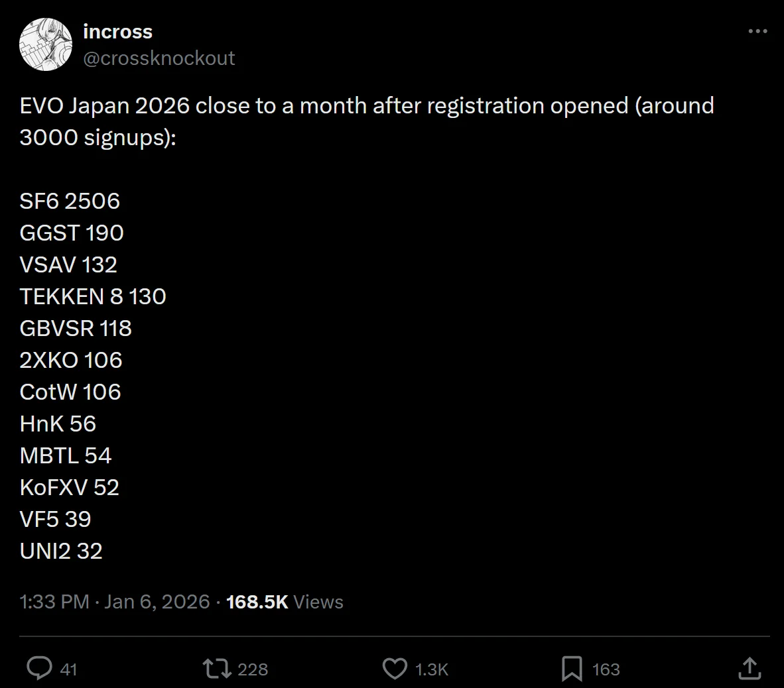Bookmark this post with the bookmark icon
Image resolution: width=784 pixels, height=688 pixels.
point(572,668)
